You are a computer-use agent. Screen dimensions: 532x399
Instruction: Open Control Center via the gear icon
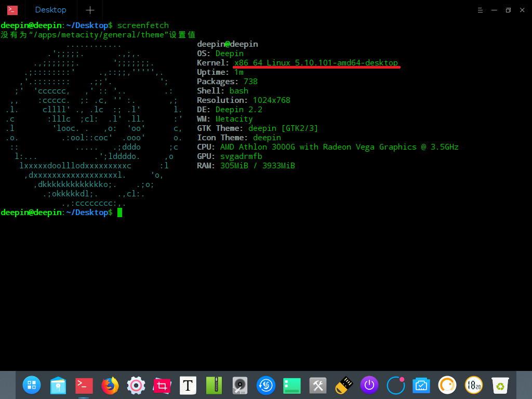136,385
